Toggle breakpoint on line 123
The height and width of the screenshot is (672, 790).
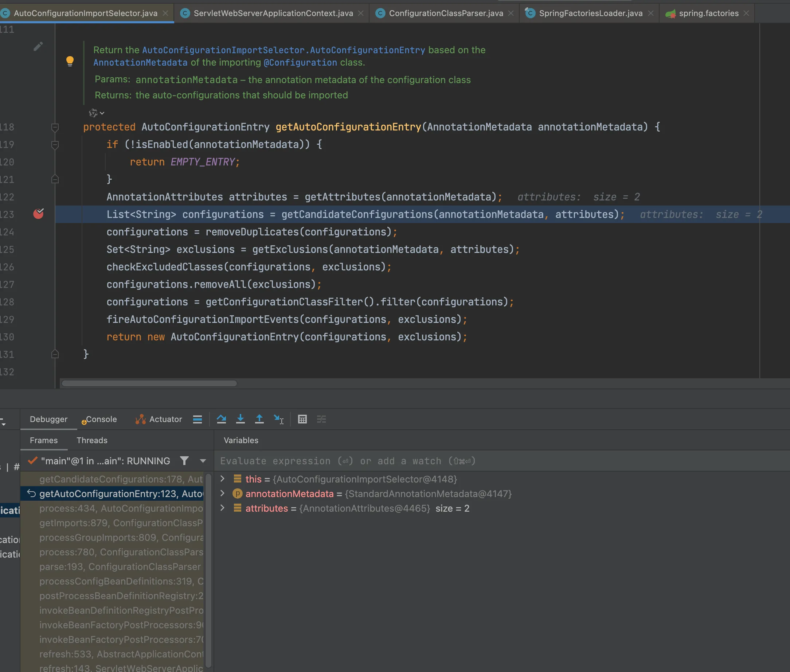pyautogui.click(x=39, y=214)
